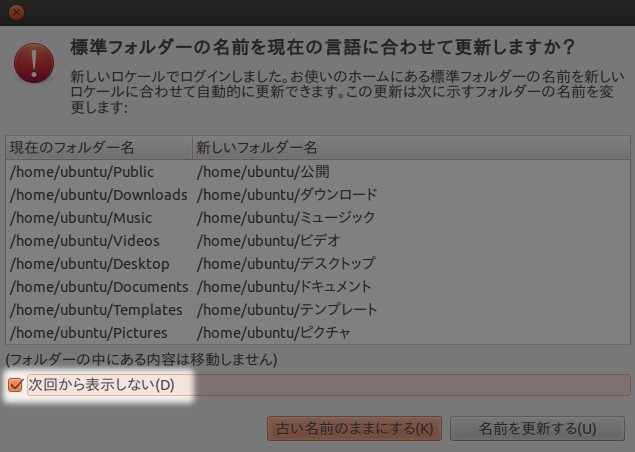
Task: Click the 現在のフォルダー名 column header
Action: point(99,147)
